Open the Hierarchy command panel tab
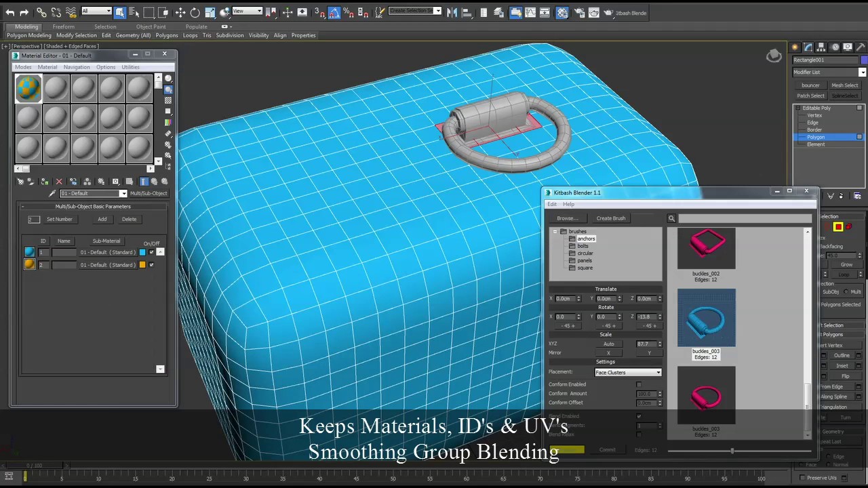 pos(821,47)
